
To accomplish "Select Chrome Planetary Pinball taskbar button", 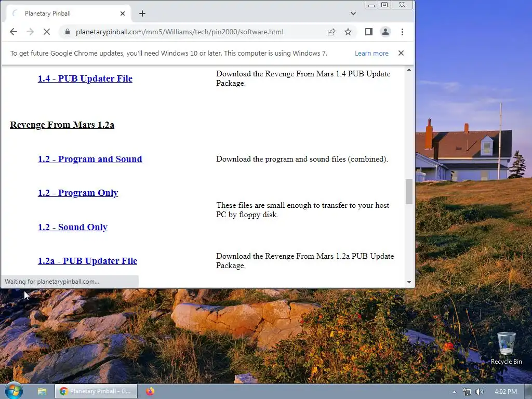I will (x=96, y=391).
